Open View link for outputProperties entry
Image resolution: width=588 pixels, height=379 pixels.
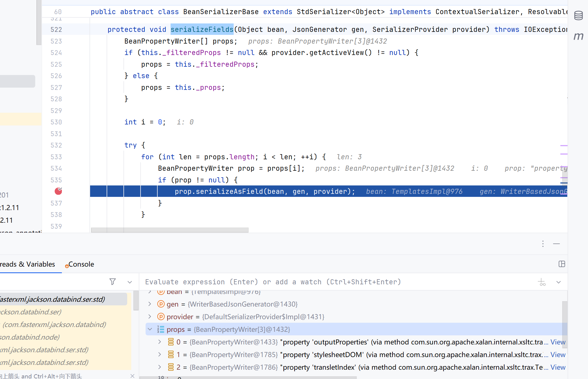point(558,342)
